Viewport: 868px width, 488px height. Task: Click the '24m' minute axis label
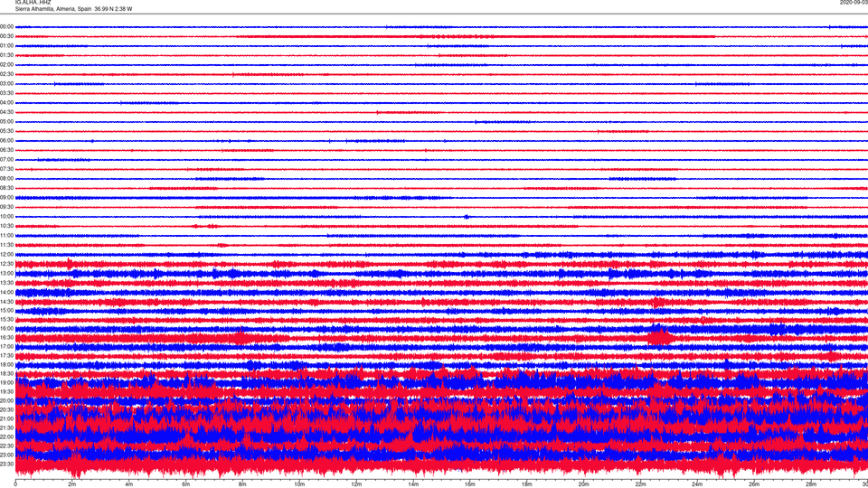coord(697,484)
